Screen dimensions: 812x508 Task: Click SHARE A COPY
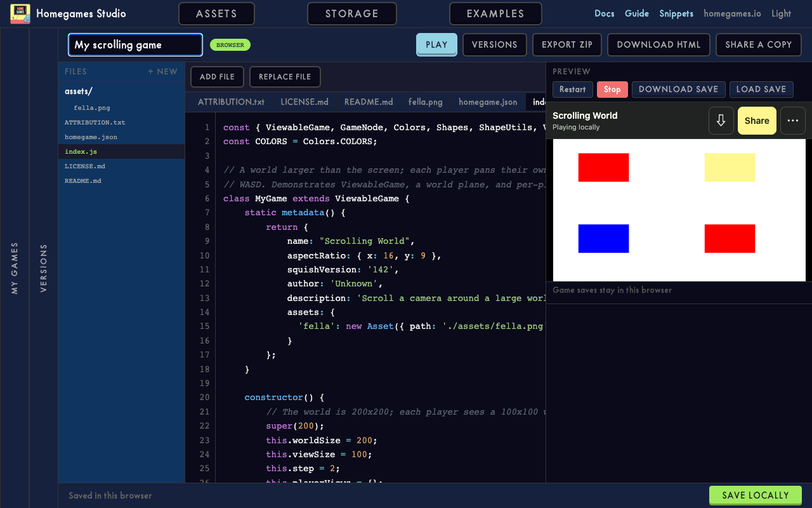click(759, 44)
